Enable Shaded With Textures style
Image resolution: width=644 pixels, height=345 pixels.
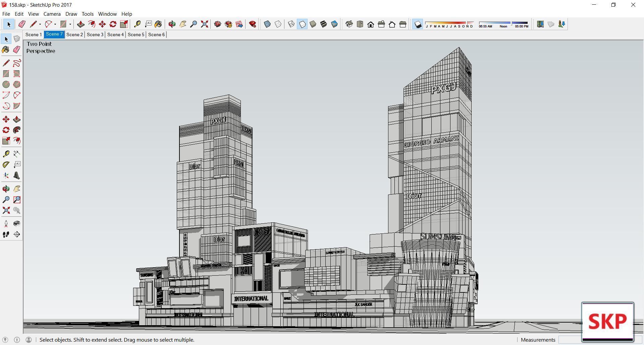click(324, 24)
